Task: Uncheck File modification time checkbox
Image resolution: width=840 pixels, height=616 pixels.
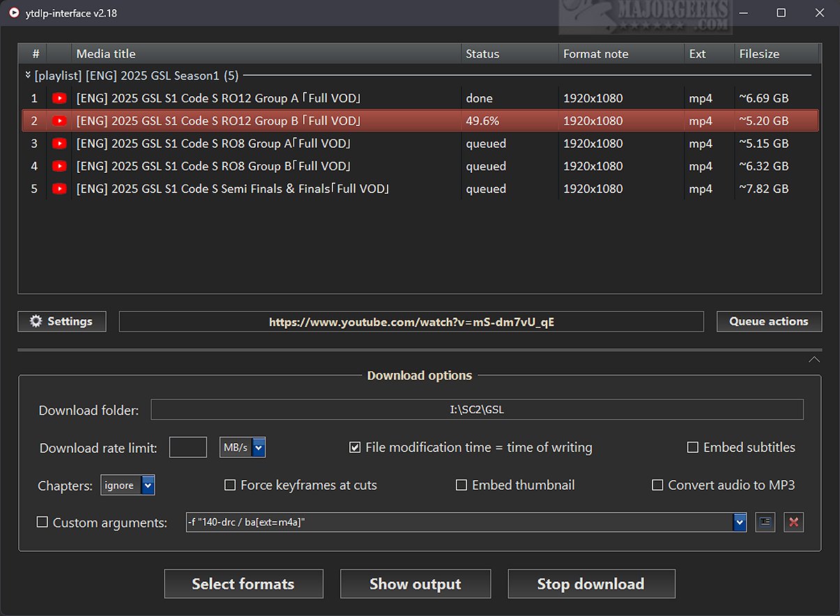Action: coord(355,447)
